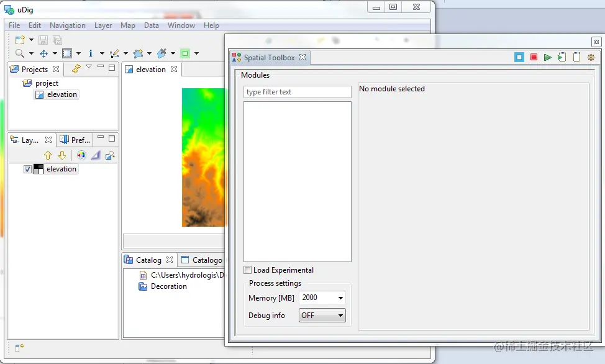Minimize the Projects panel
This screenshot has height=364, width=605.
pyautogui.click(x=101, y=66)
